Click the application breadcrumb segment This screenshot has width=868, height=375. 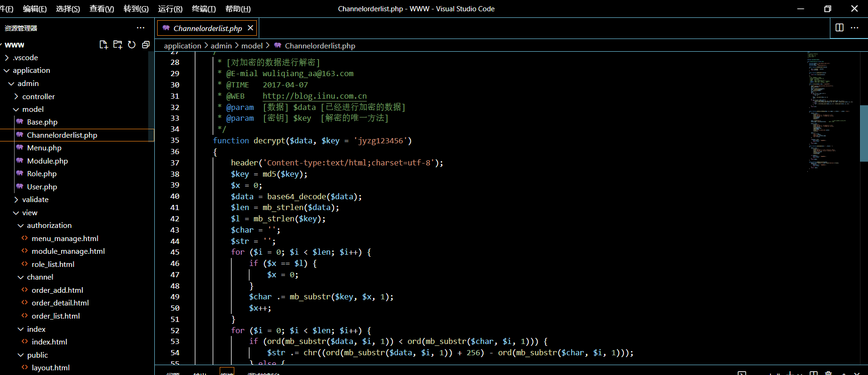183,46
